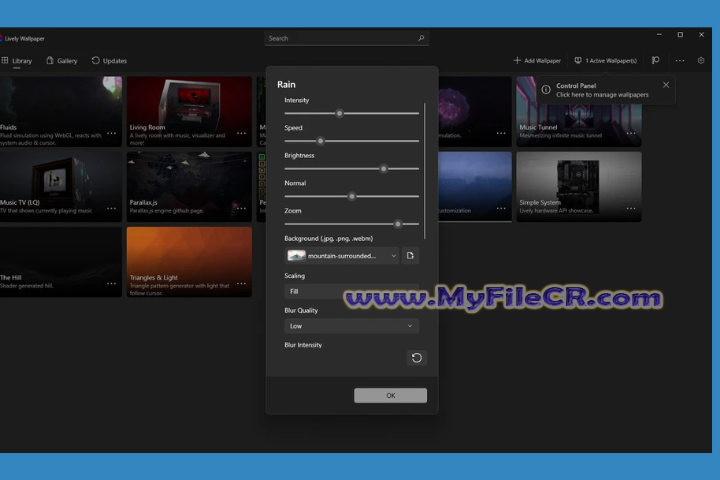
Task: Open more options for Triangles & Light
Action: pos(241,283)
